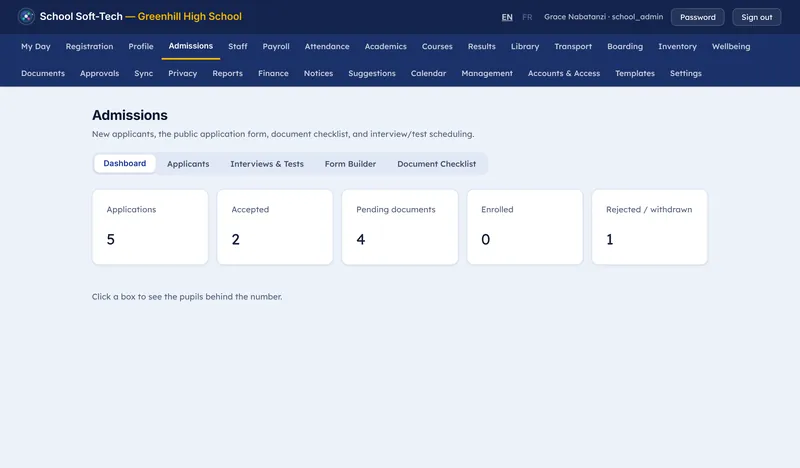Open the Enrolled card showing 0
Viewport: 800px width, 468px height.
525,227
